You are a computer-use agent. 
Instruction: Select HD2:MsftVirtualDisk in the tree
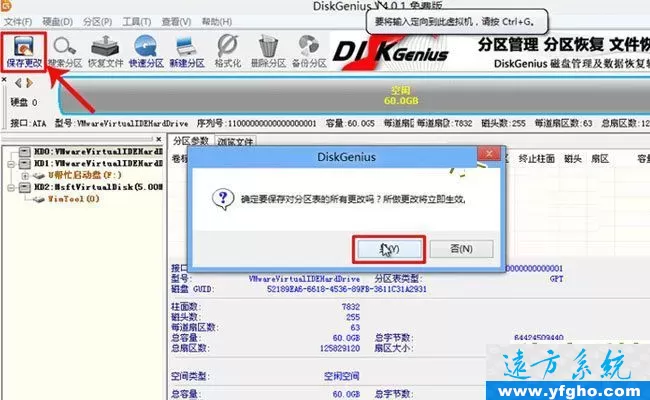point(98,187)
